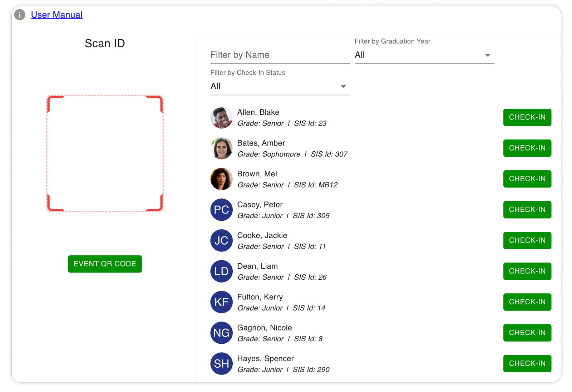
Task: Expand the Filter by Graduation Year dropdown
Action: [424, 55]
